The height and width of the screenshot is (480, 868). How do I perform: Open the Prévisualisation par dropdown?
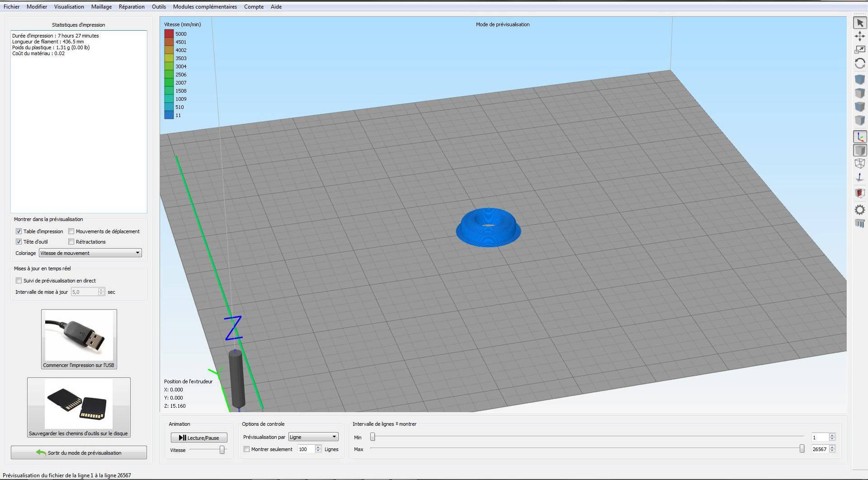point(313,437)
